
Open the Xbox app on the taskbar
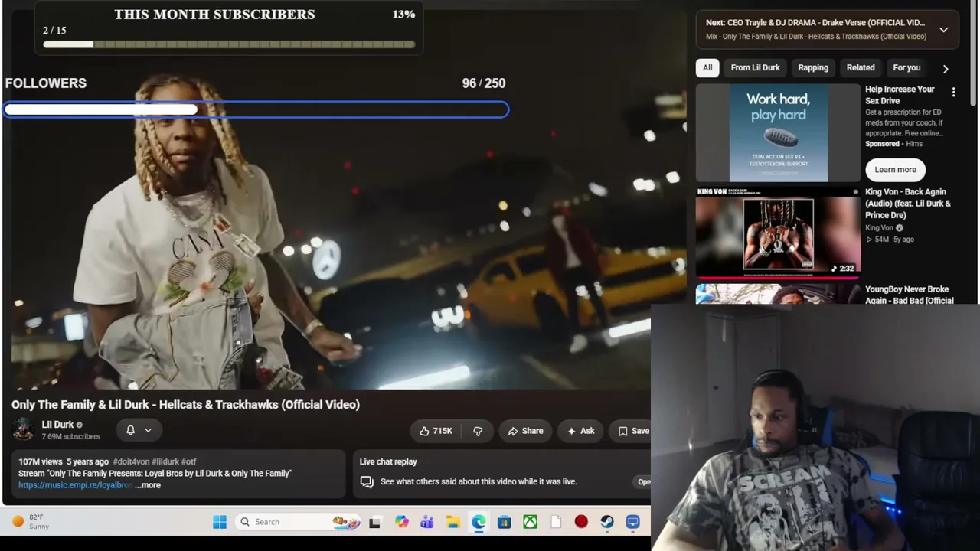[x=530, y=522]
